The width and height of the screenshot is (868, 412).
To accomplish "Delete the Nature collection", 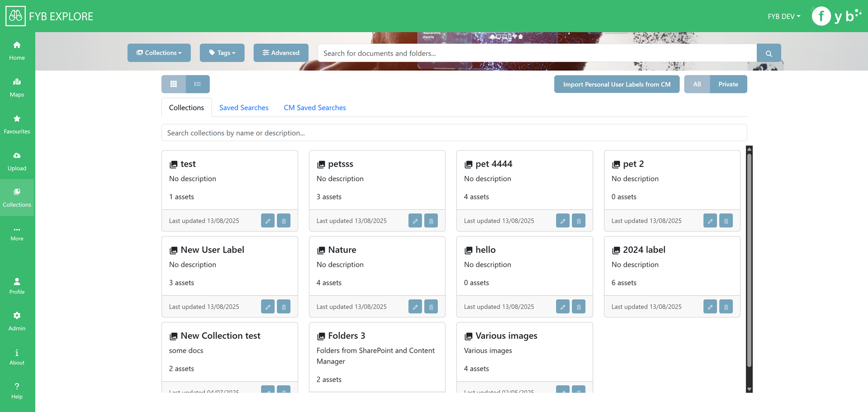I will [431, 307].
